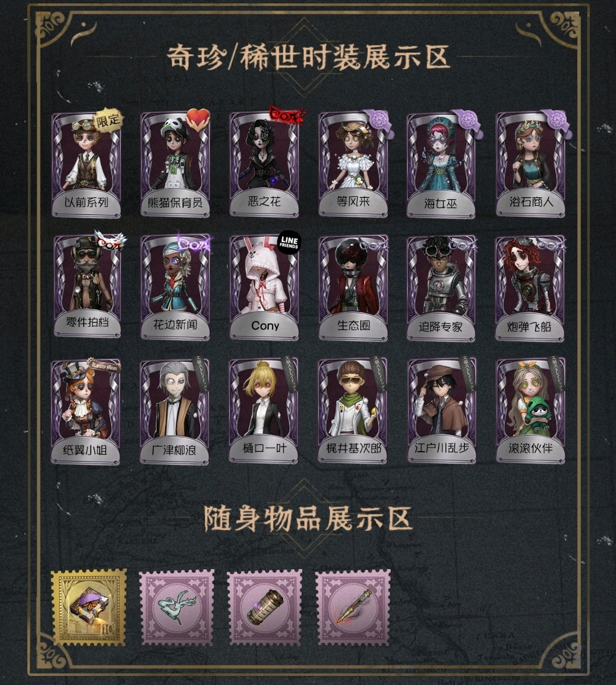Viewport: 616px width, 685px height.
Task: Open the 恶之花 costume card
Action: point(264,164)
